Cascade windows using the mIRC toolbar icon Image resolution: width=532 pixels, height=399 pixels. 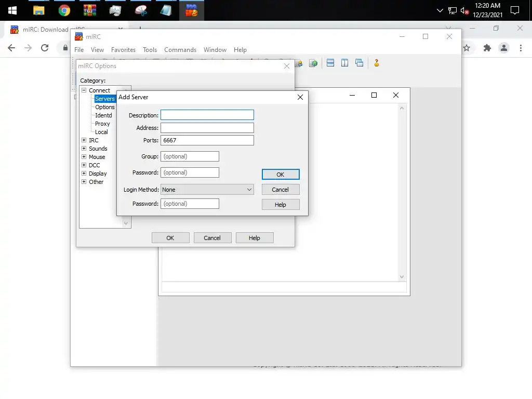pos(359,63)
